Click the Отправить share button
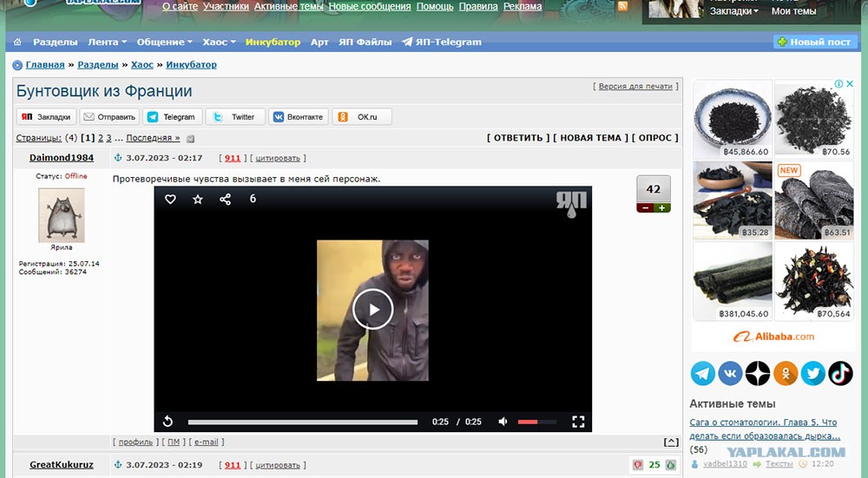This screenshot has height=478, width=868. [109, 117]
